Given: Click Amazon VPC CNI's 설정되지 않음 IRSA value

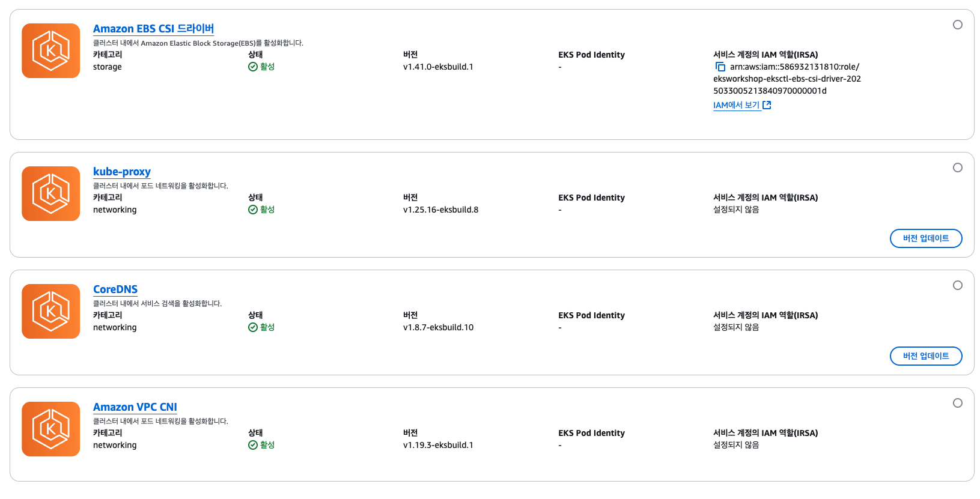Looking at the screenshot, I should click(736, 445).
